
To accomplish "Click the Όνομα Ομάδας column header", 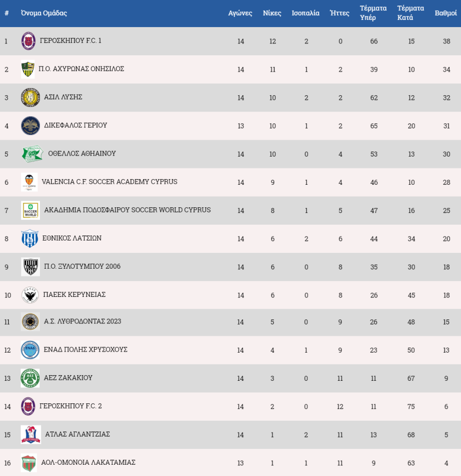I will [x=44, y=13].
